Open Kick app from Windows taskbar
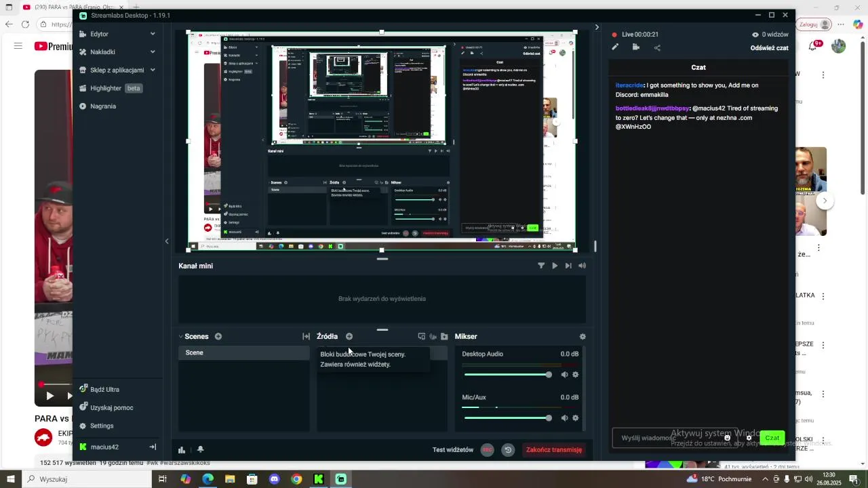 tap(319, 479)
